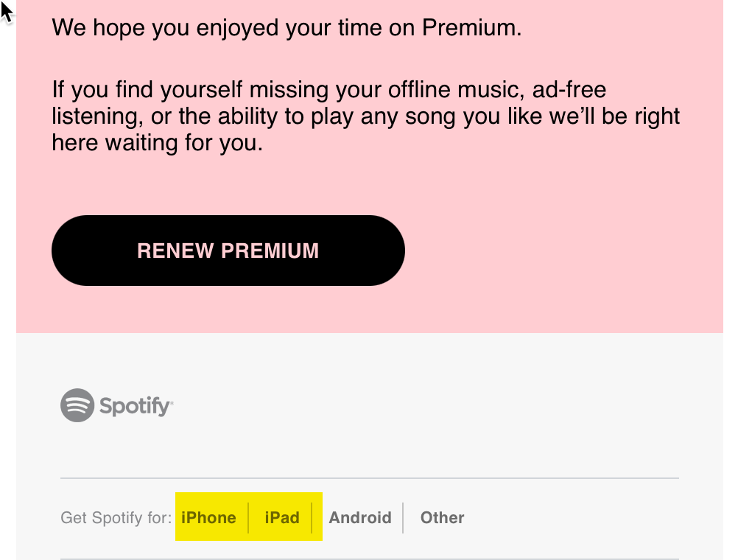Image resolution: width=738 pixels, height=560 pixels.
Task: Click the divider between iPhone and iPad
Action: 248,517
